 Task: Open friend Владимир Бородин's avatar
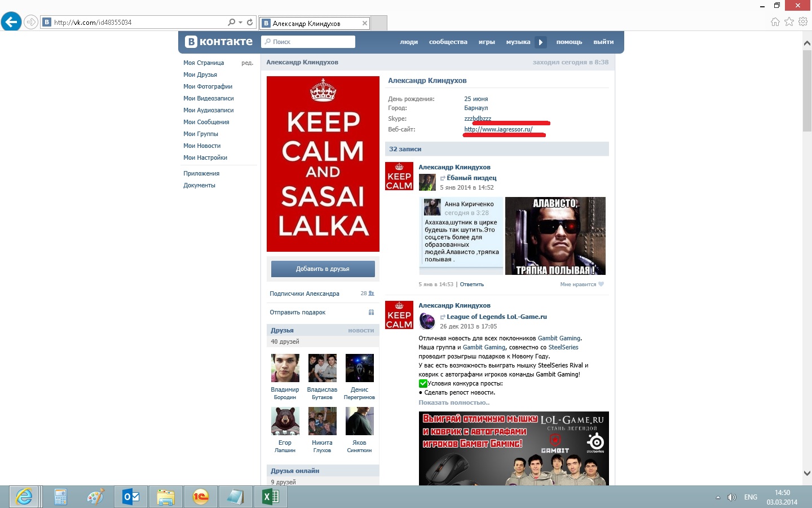click(285, 368)
